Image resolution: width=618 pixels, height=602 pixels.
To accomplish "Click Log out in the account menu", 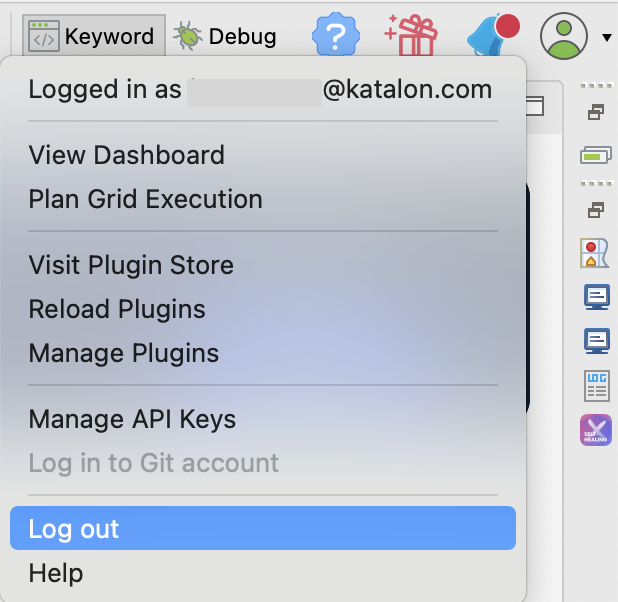I will (74, 529).
